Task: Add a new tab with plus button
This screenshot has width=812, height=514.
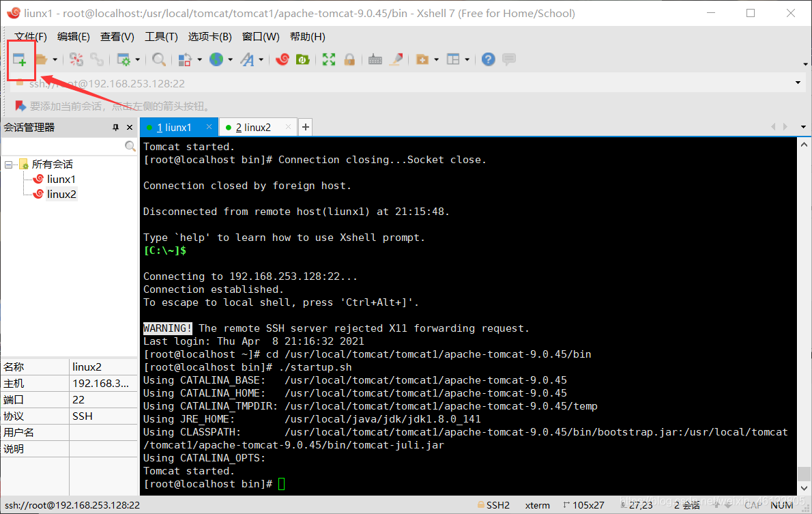Action: pyautogui.click(x=306, y=127)
